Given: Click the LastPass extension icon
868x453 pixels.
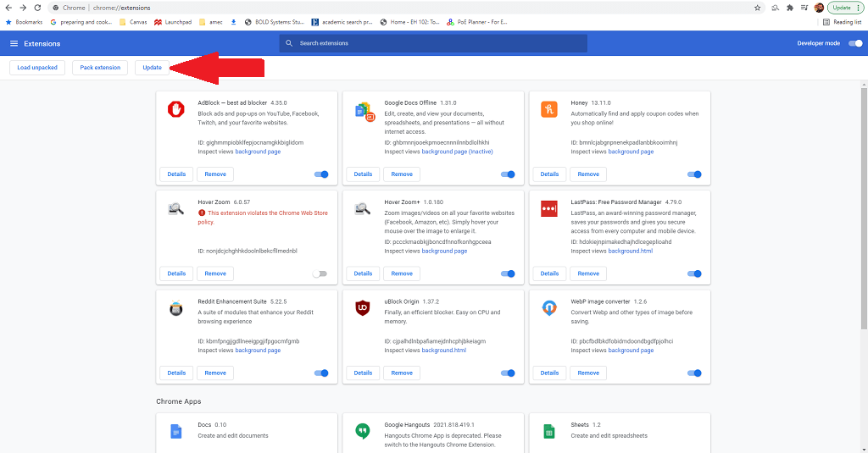Looking at the screenshot, I should pyautogui.click(x=549, y=208).
